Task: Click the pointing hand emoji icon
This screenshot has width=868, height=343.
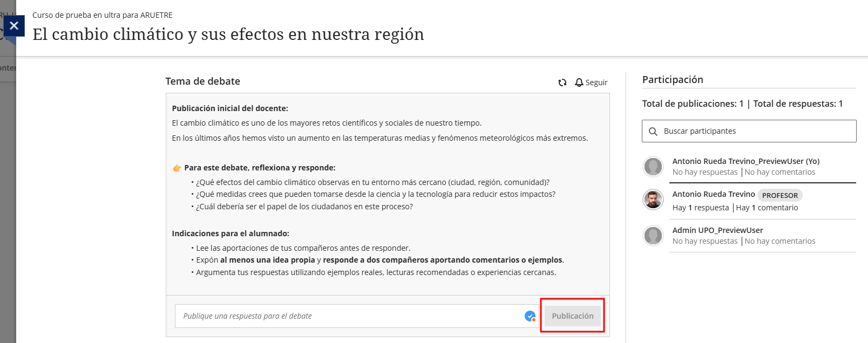Action: click(177, 168)
